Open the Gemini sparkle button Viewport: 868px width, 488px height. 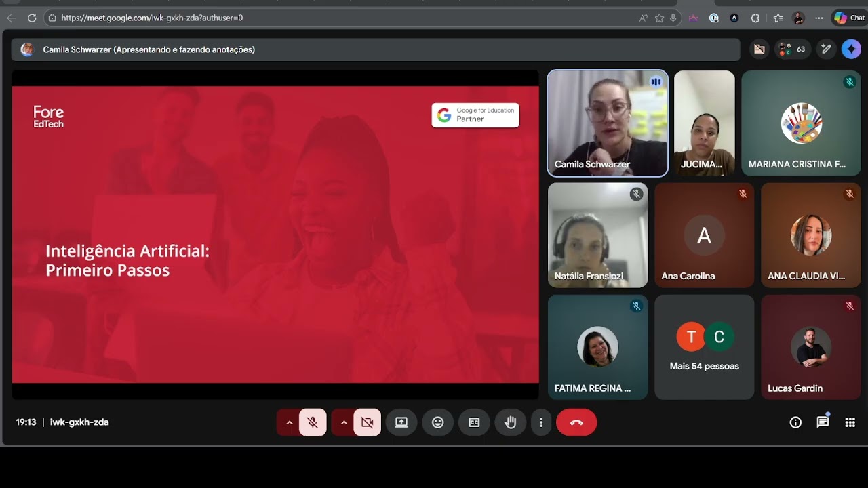(851, 49)
